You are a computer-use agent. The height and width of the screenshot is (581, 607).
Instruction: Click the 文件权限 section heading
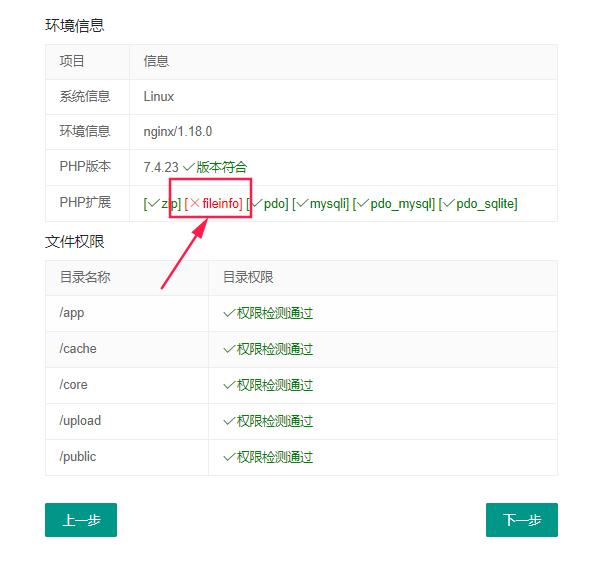(74, 241)
